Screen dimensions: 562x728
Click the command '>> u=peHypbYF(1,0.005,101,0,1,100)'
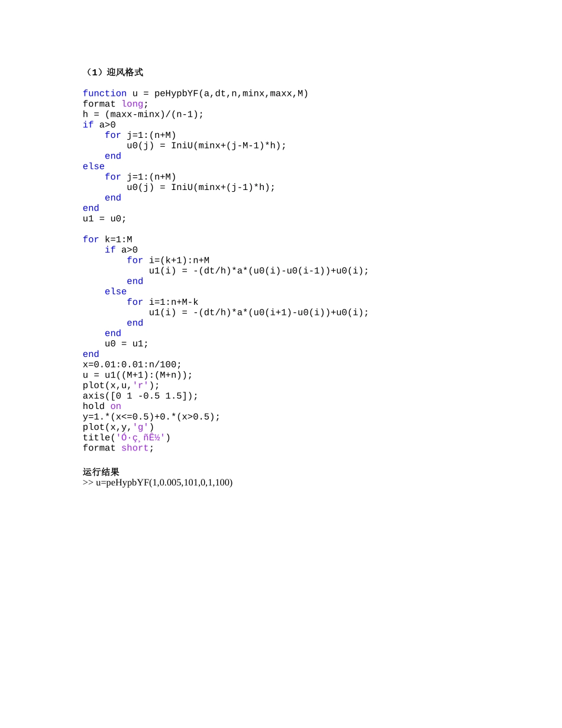[x=158, y=482]
